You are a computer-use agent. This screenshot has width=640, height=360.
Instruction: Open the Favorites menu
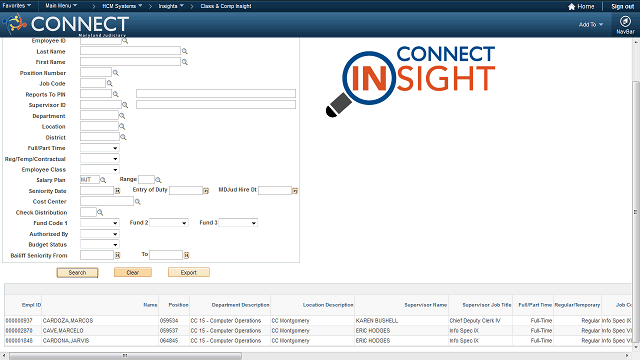(x=16, y=6)
